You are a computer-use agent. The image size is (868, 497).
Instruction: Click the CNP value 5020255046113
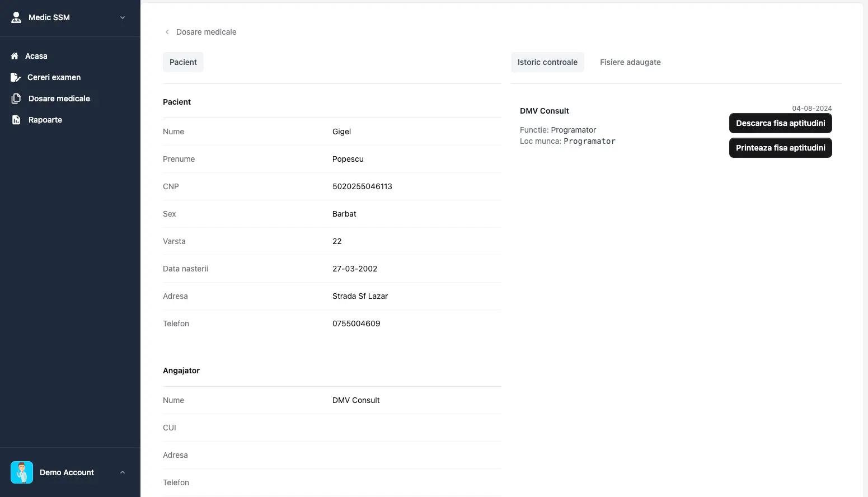pos(362,186)
